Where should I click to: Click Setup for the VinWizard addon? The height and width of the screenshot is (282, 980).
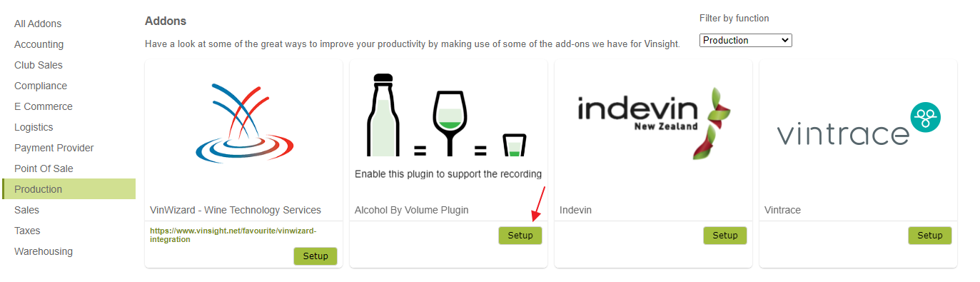[x=315, y=256]
